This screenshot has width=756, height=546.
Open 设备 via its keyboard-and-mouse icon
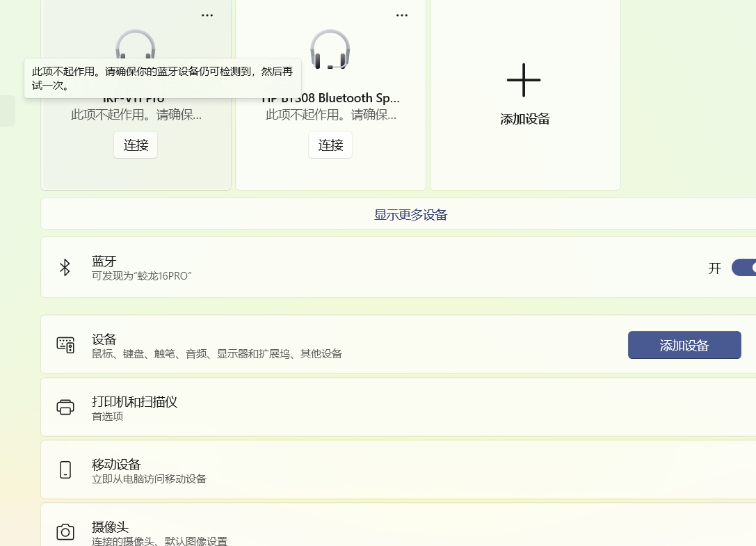click(65, 345)
